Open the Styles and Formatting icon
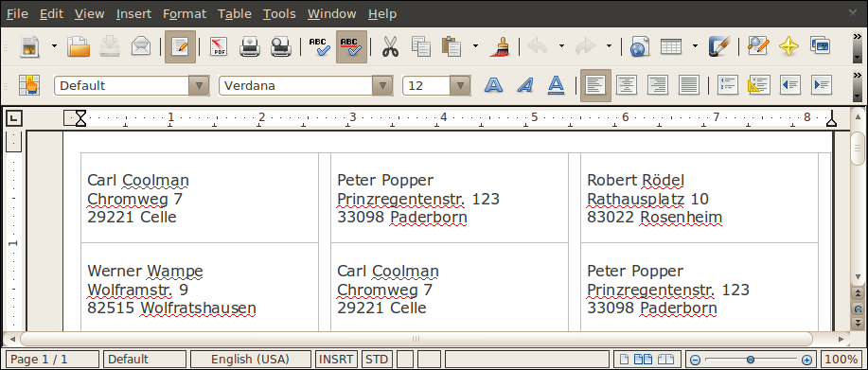The width and height of the screenshot is (868, 370). [x=28, y=85]
